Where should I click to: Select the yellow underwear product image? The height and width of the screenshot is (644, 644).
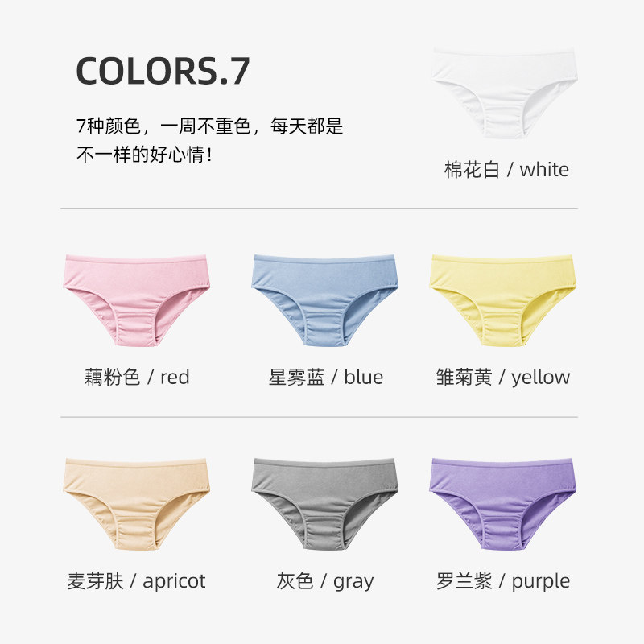point(502,300)
